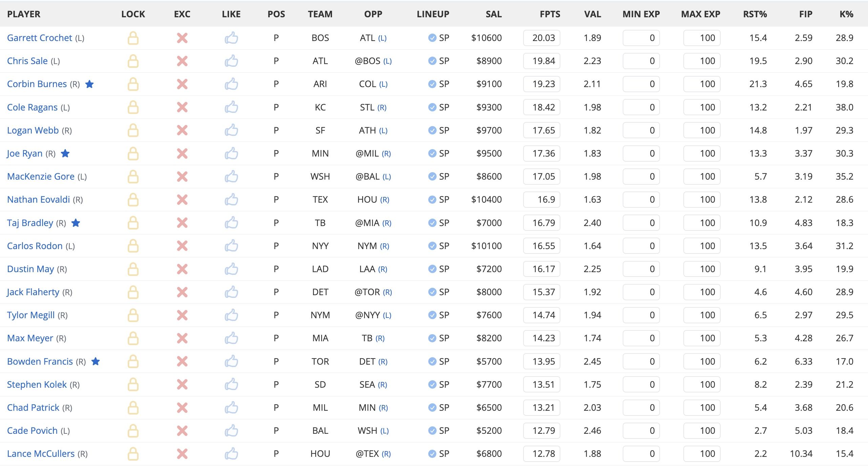Image resolution: width=868 pixels, height=467 pixels.
Task: Sort by the K% column header
Action: [x=846, y=14]
